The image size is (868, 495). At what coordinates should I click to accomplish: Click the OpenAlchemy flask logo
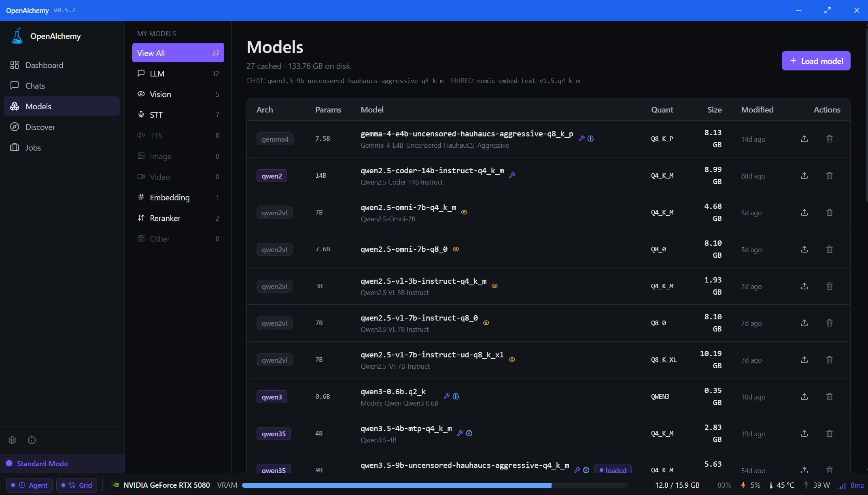tap(17, 36)
